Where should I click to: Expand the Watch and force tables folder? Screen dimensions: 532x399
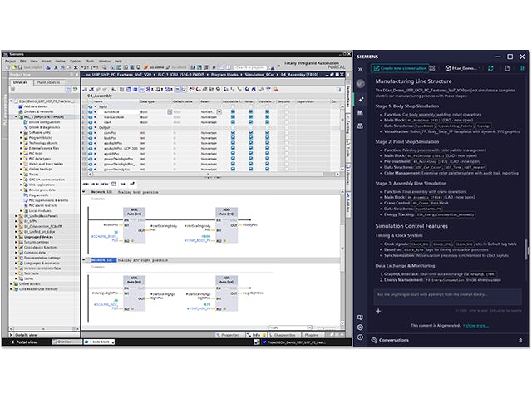tap(21, 164)
